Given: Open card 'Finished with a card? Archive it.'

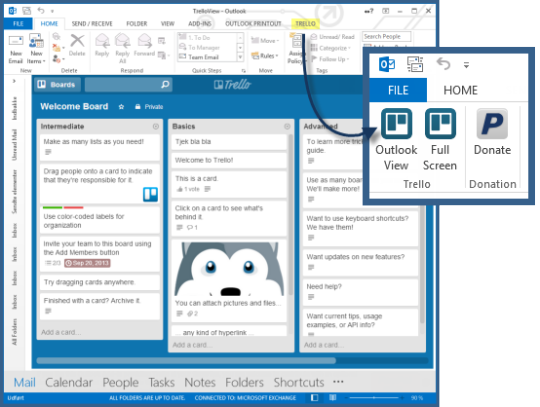Looking at the screenshot, I should 100,306.
